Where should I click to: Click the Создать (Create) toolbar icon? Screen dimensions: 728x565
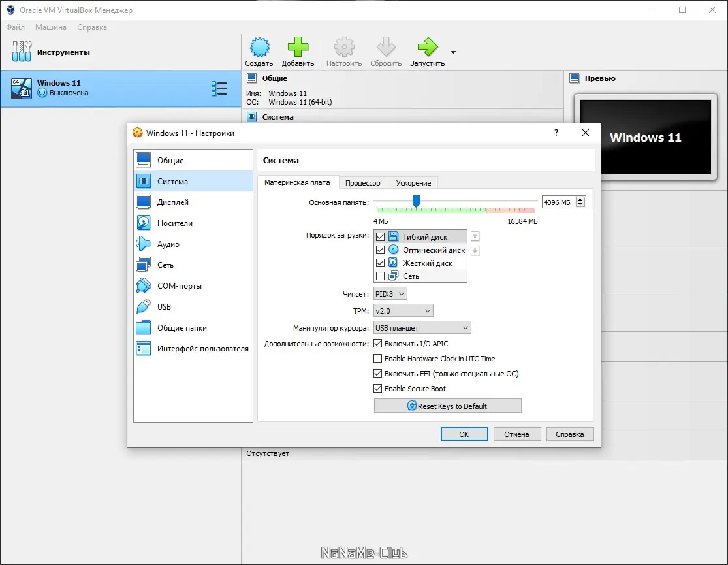(x=259, y=47)
